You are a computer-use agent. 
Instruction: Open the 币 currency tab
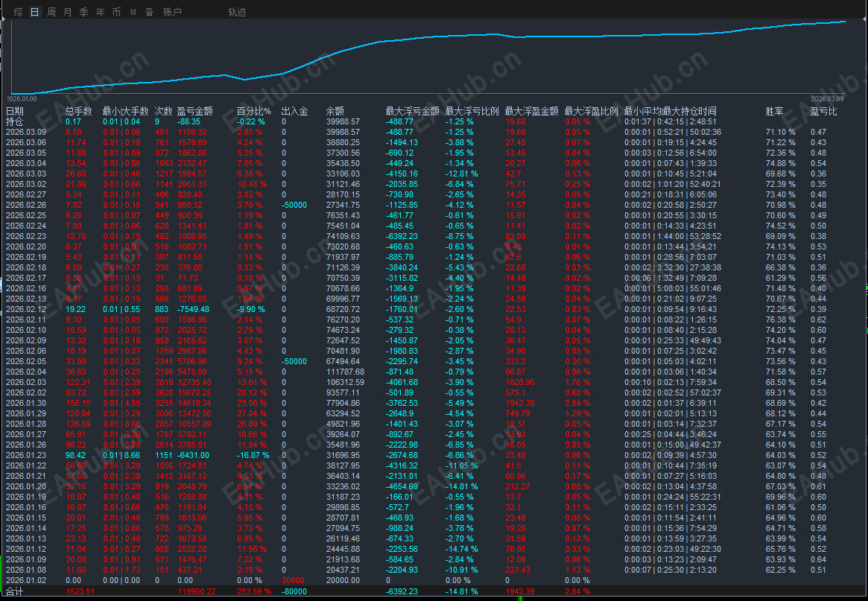117,12
